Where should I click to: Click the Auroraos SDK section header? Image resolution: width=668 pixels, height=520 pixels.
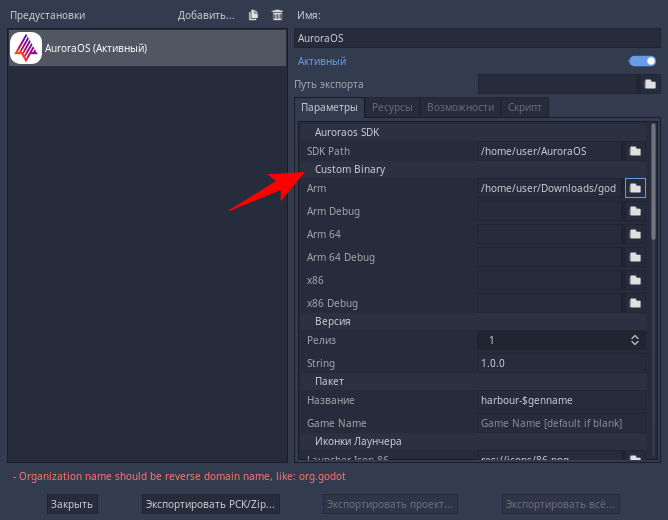[x=473, y=132]
